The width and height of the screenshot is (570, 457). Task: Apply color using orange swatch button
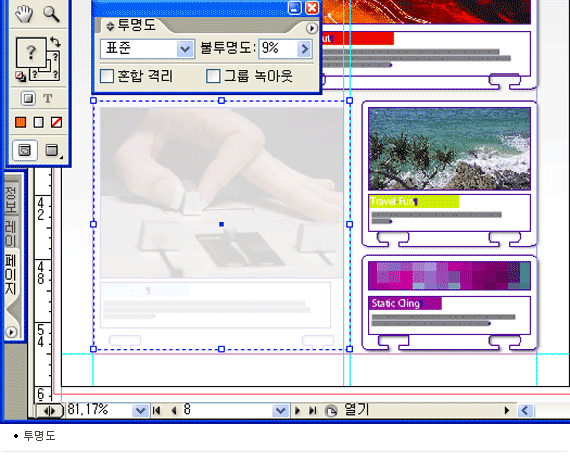20,123
